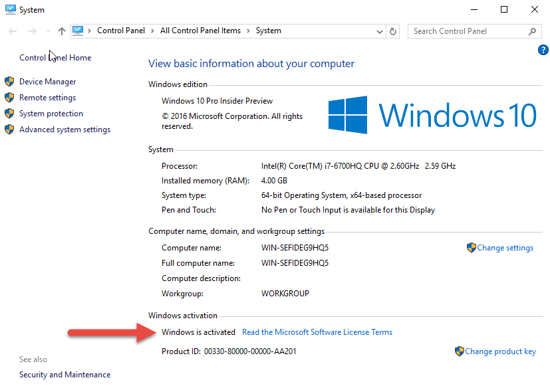Expand the chevron before System breadcrumb
This screenshot has height=392, width=550.
(248, 31)
